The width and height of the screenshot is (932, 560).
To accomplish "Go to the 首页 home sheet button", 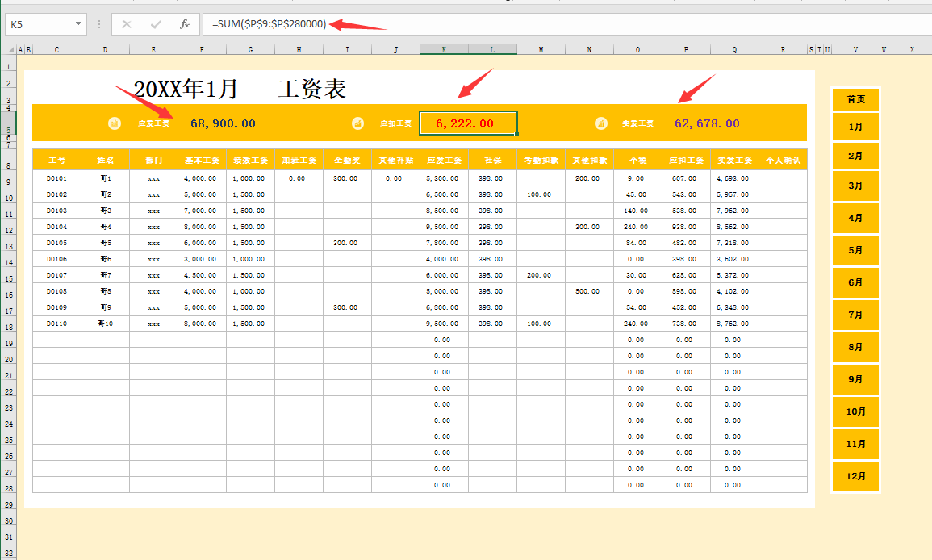I will tap(855, 99).
